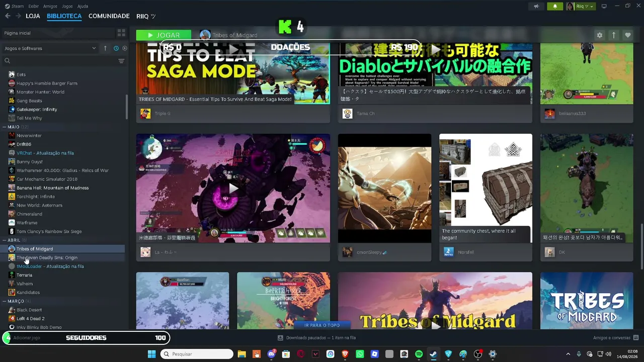The image size is (644, 362).
Task: Open the Windows Start menu
Action: 151,354
